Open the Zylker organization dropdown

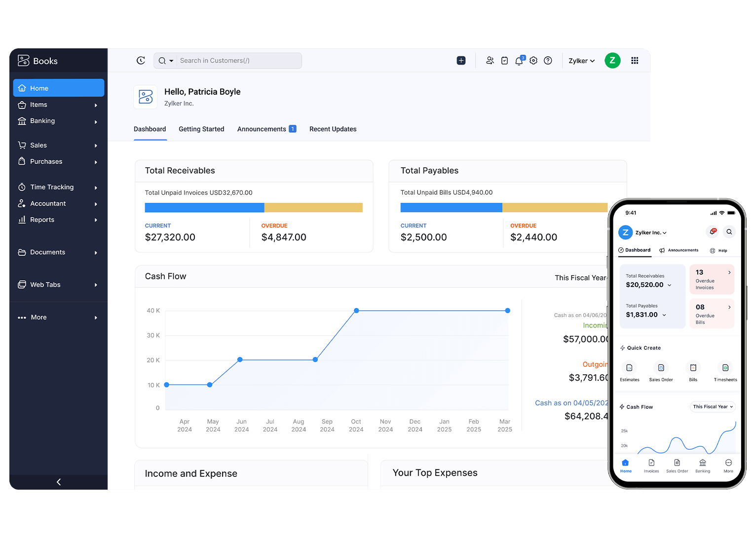581,61
